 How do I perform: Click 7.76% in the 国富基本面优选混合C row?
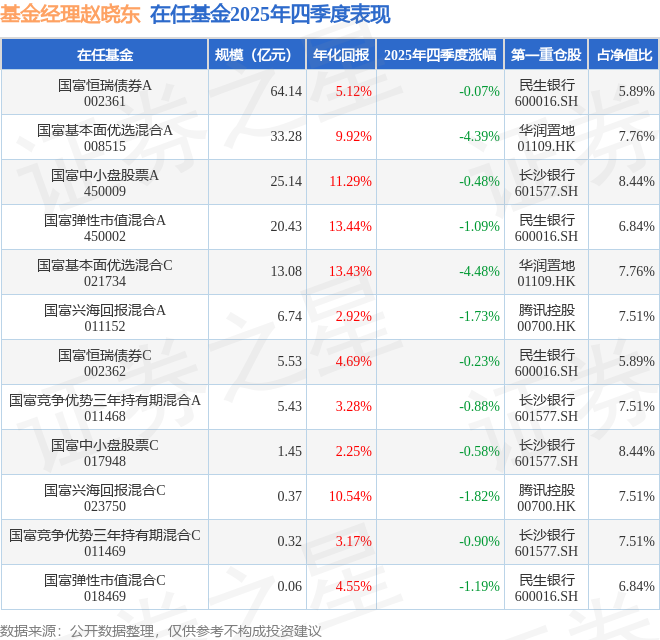pos(636,272)
